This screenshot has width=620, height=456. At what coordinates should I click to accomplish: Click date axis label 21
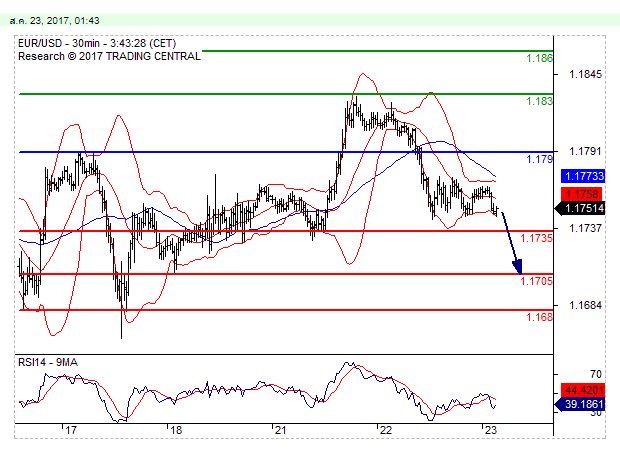[280, 430]
